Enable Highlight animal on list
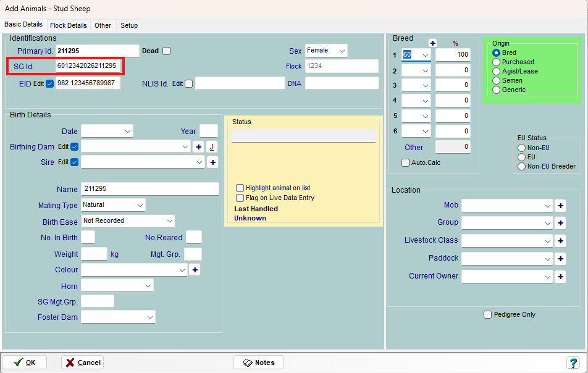Screen dimensions: 588x373 click(x=240, y=188)
